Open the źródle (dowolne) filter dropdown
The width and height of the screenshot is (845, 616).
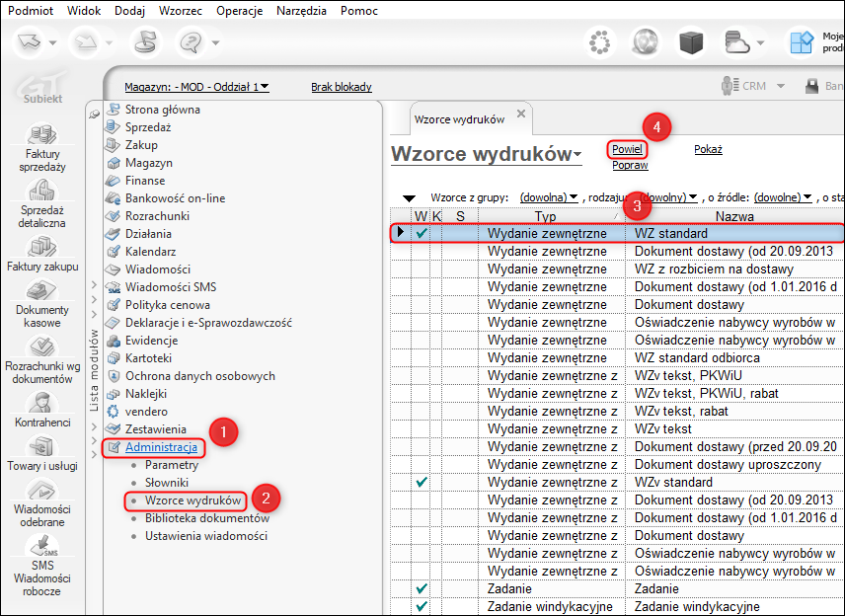pos(783,197)
